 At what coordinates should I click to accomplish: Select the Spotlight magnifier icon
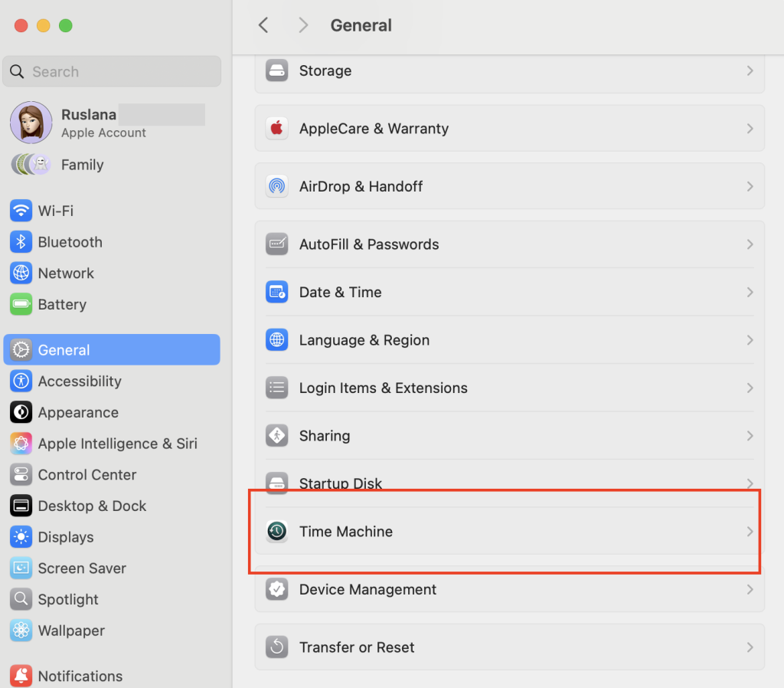tap(21, 599)
